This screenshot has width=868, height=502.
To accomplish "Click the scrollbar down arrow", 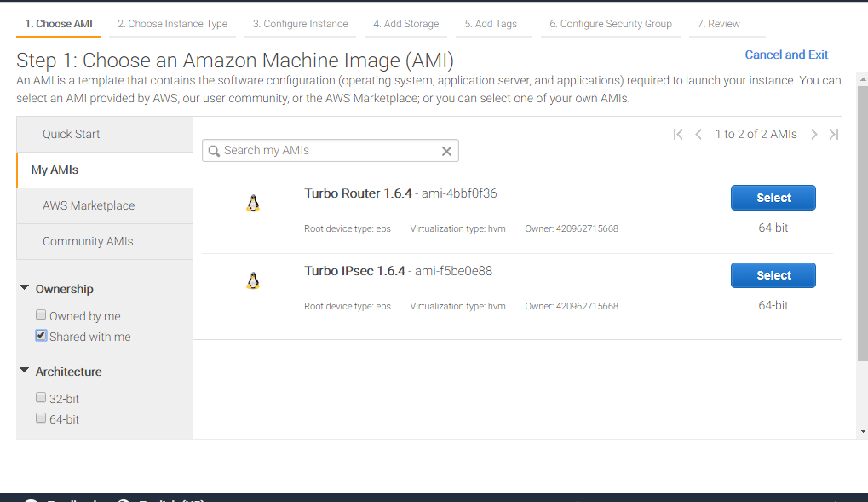I will tap(863, 431).
